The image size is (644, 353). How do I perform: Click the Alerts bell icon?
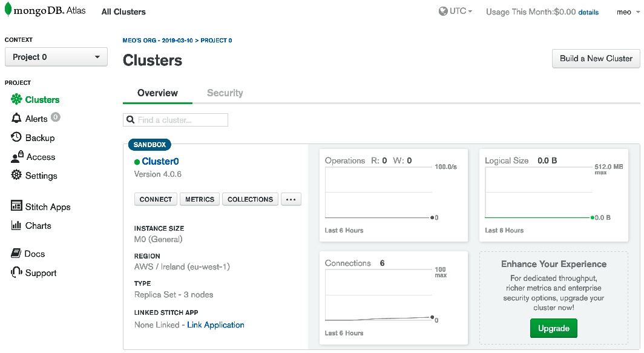(x=16, y=118)
